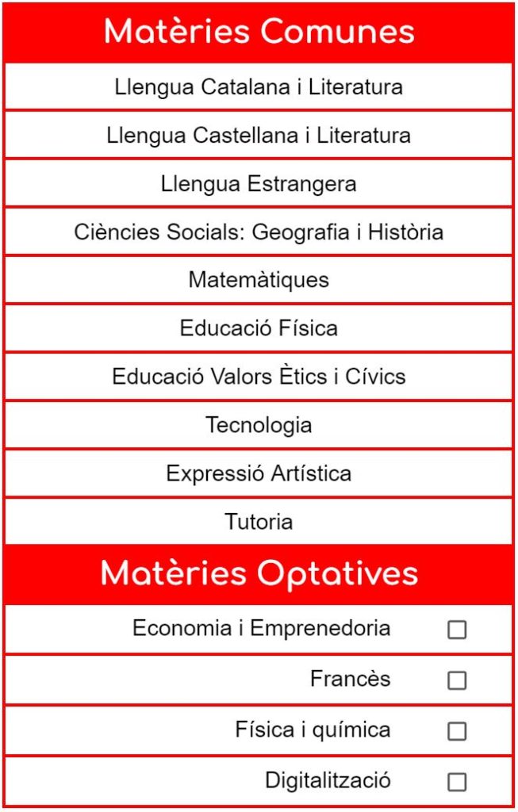Select the Tutoria row
The height and width of the screenshot is (812, 518).
(259, 522)
